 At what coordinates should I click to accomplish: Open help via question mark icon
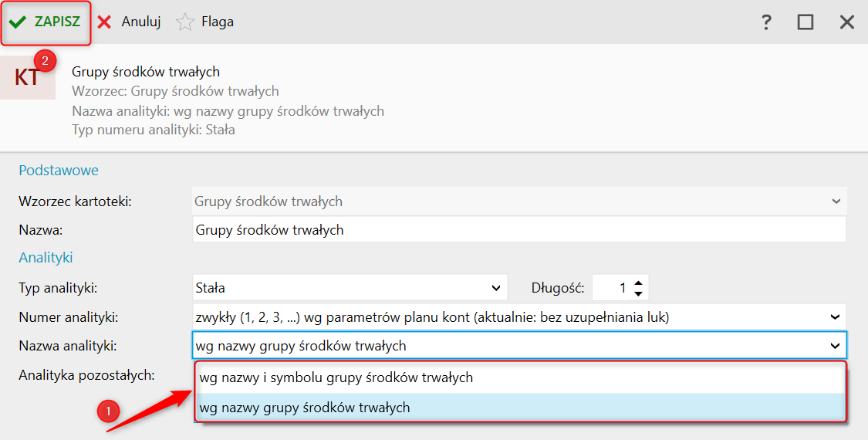[766, 22]
